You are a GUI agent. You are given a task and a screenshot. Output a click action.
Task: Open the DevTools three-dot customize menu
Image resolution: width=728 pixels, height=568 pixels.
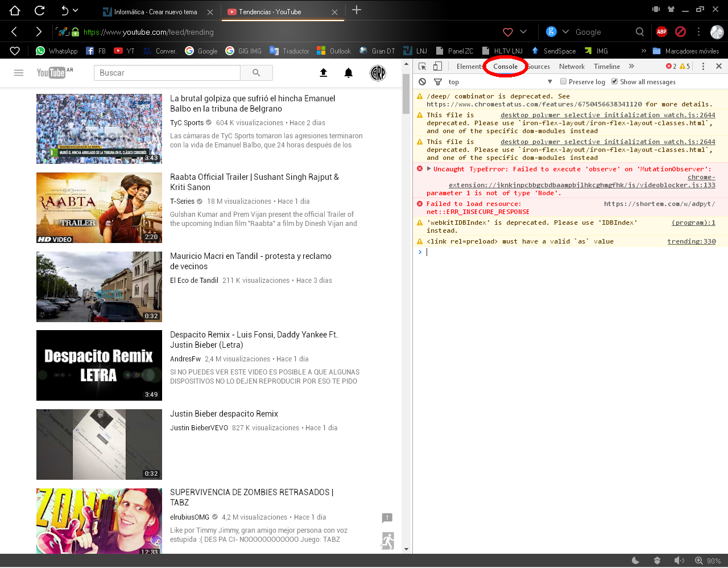coord(703,67)
